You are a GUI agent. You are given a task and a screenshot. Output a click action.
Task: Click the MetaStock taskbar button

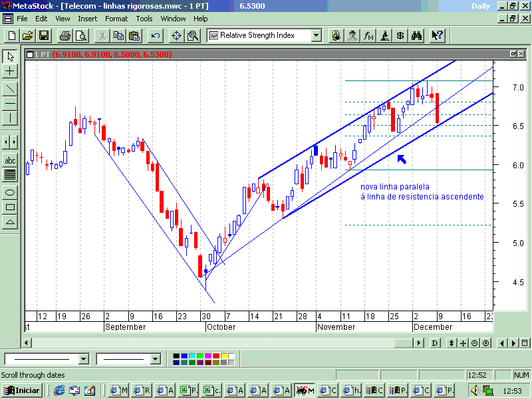(x=305, y=390)
